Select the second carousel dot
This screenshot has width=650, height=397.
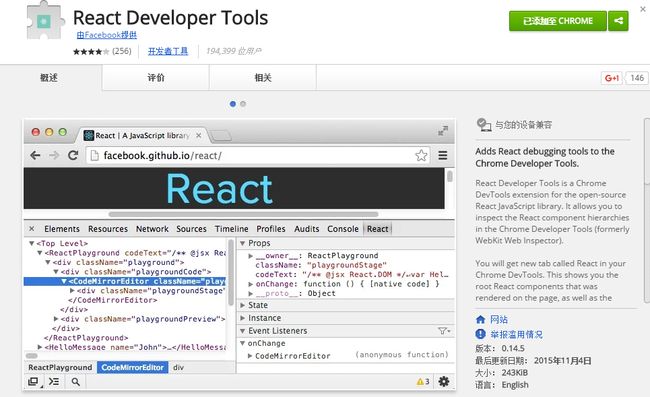(x=243, y=104)
